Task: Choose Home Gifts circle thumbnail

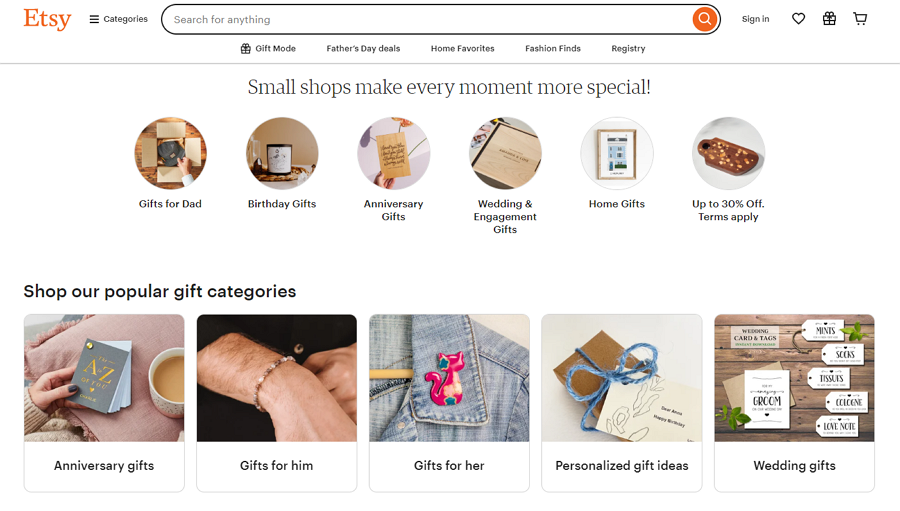Action: click(617, 153)
